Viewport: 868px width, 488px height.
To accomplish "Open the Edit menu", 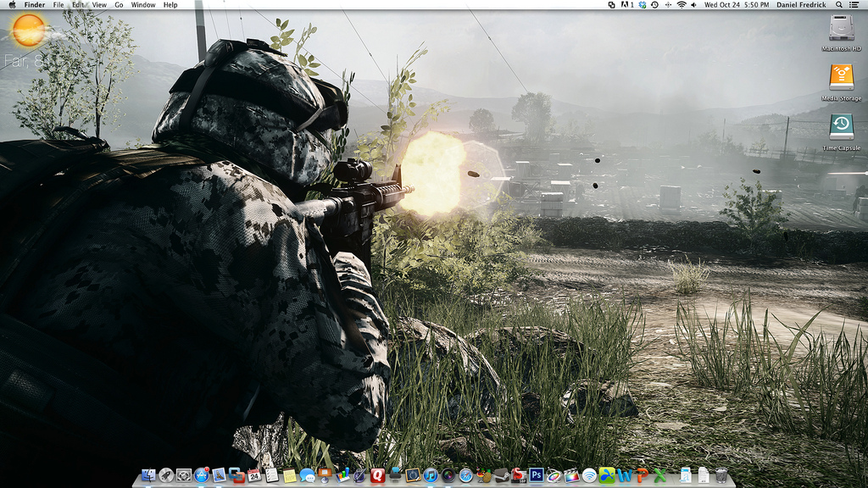I will [78, 4].
